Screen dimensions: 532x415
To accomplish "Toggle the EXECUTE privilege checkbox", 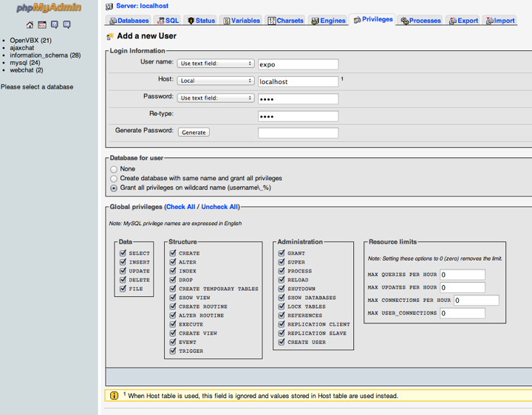I will pyautogui.click(x=173, y=324).
